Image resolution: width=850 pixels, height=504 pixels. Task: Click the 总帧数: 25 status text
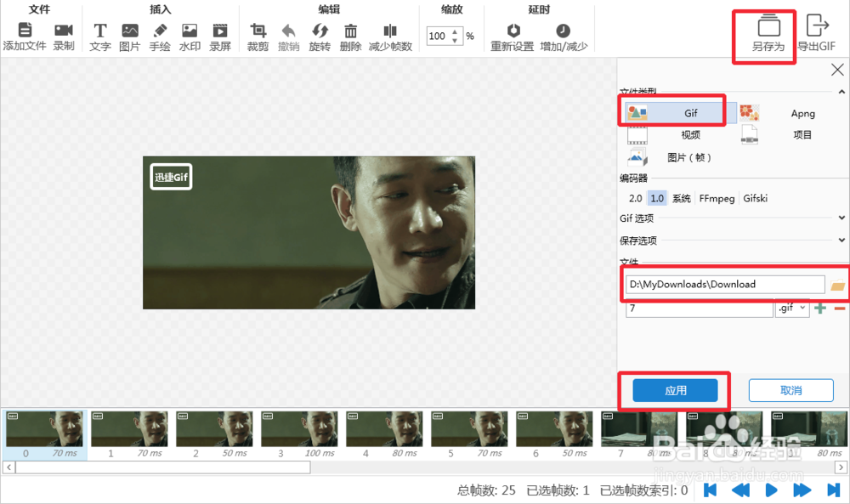(486, 490)
